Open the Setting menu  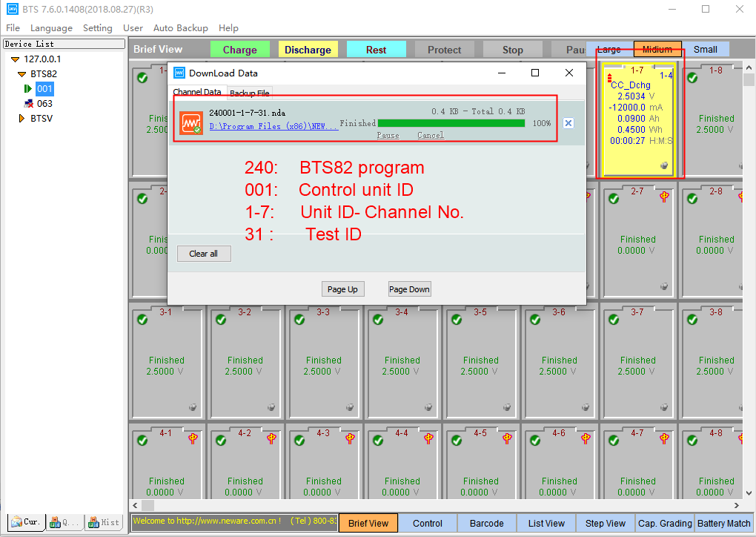tap(97, 28)
